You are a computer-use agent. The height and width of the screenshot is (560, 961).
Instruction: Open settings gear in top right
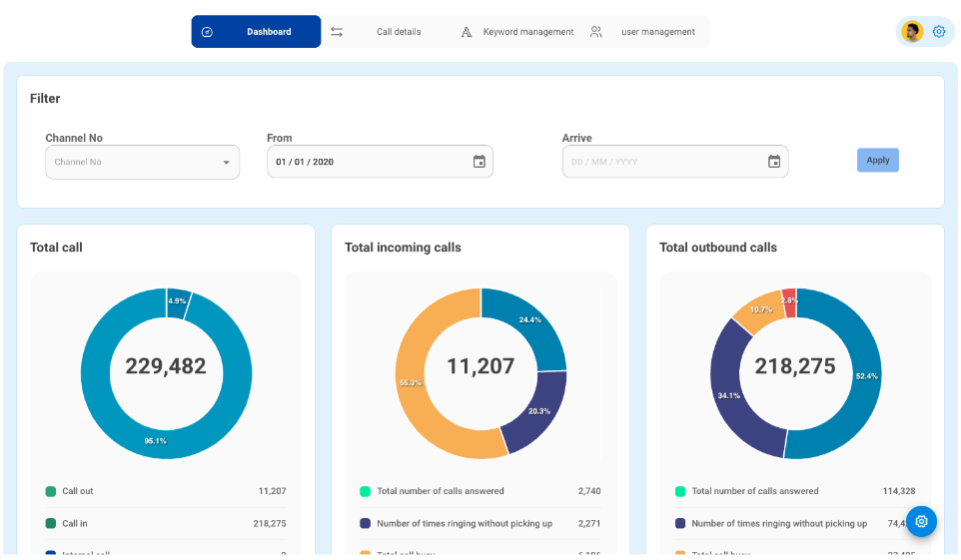(x=939, y=32)
